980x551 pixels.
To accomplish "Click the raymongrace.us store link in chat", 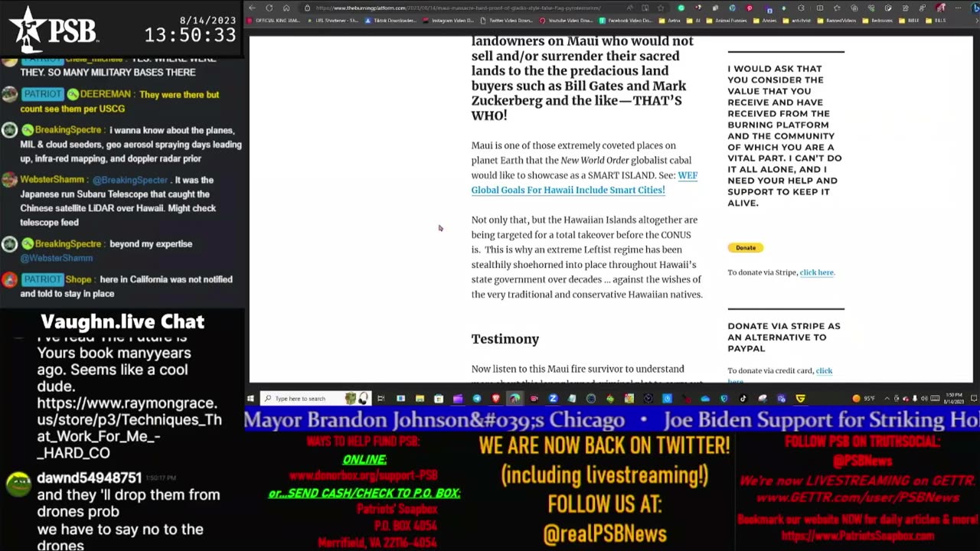I will [x=129, y=429].
